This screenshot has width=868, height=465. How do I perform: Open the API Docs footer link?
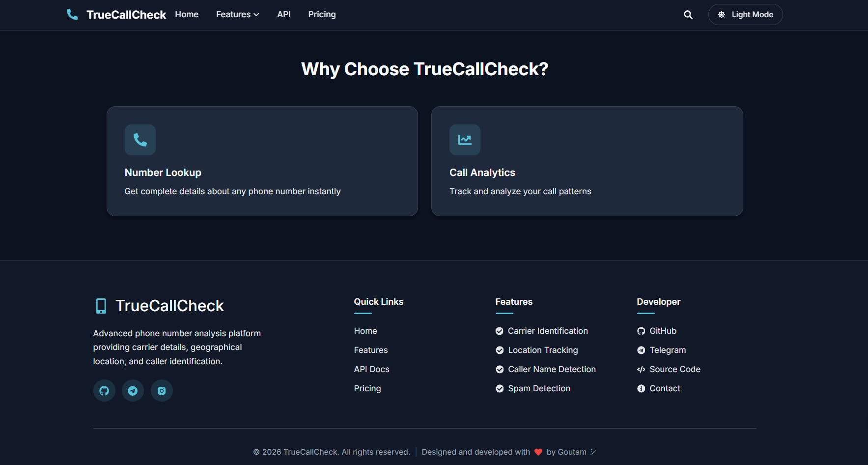coord(371,369)
